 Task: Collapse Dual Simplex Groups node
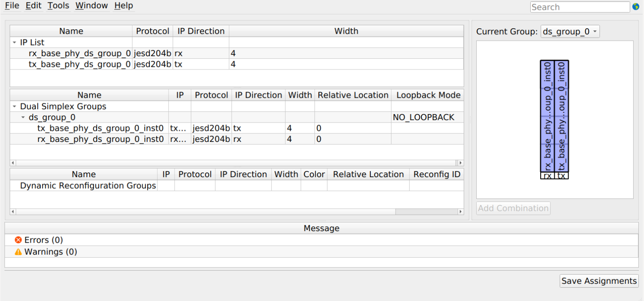tap(15, 106)
